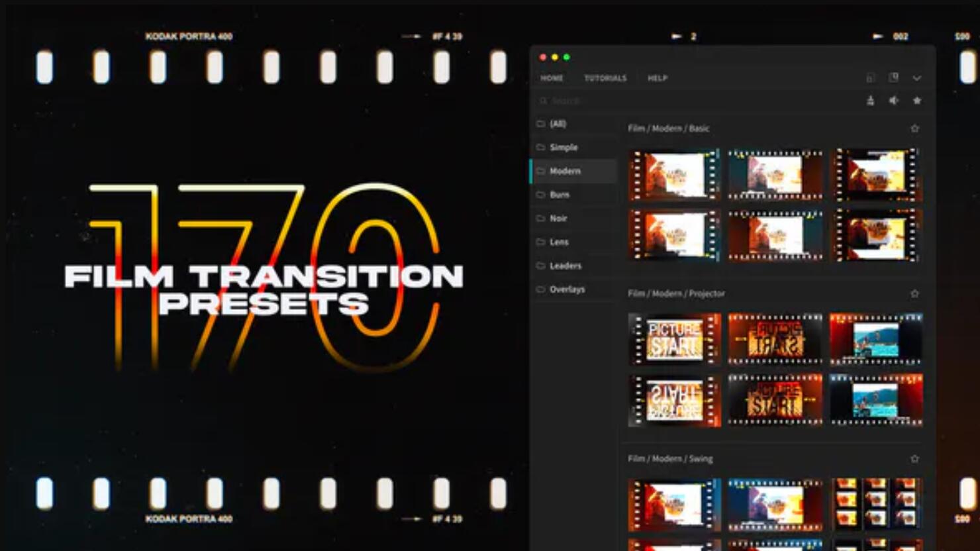Open the HELP tab
980x551 pixels.
pyautogui.click(x=658, y=78)
